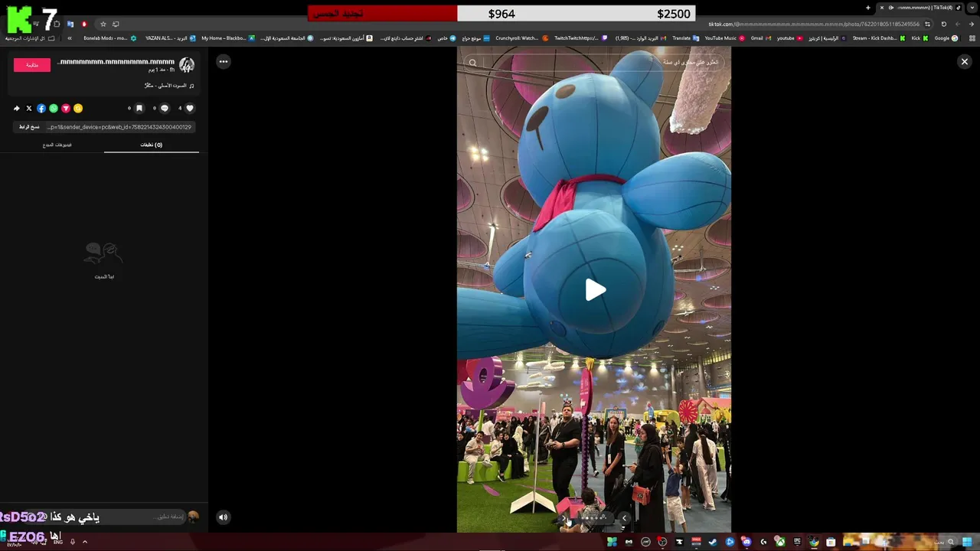Bookmark the post to favorites
The width and height of the screenshot is (980, 551).
click(x=139, y=108)
